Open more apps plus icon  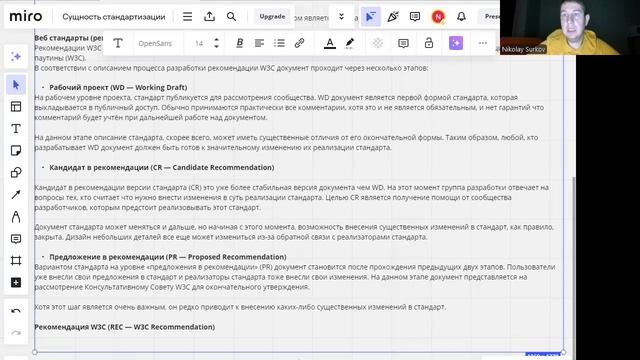(x=16, y=282)
